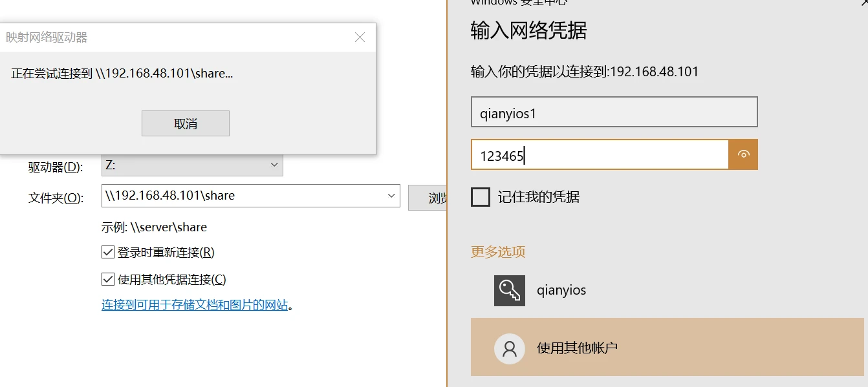Click the person icon for 使用其他帐户
This screenshot has height=387, width=868.
[x=509, y=349]
